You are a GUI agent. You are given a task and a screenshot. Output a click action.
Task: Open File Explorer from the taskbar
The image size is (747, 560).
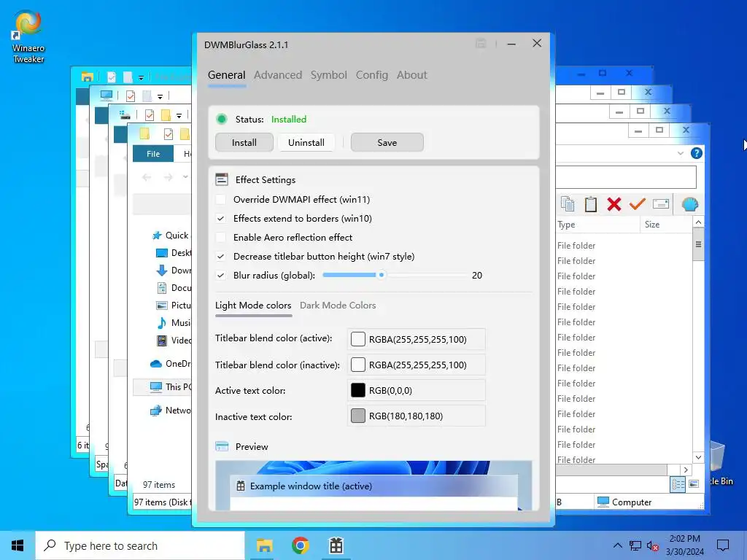[264, 545]
